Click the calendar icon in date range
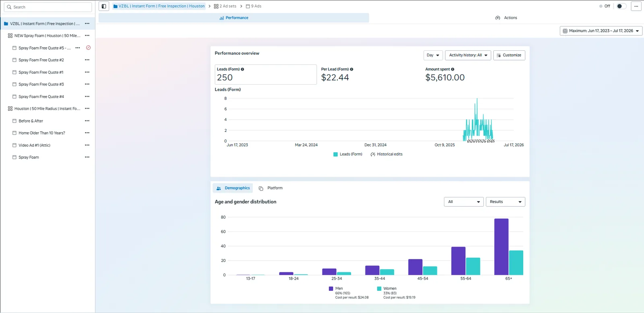Screen dimensions: 644x313 [x=565, y=31]
